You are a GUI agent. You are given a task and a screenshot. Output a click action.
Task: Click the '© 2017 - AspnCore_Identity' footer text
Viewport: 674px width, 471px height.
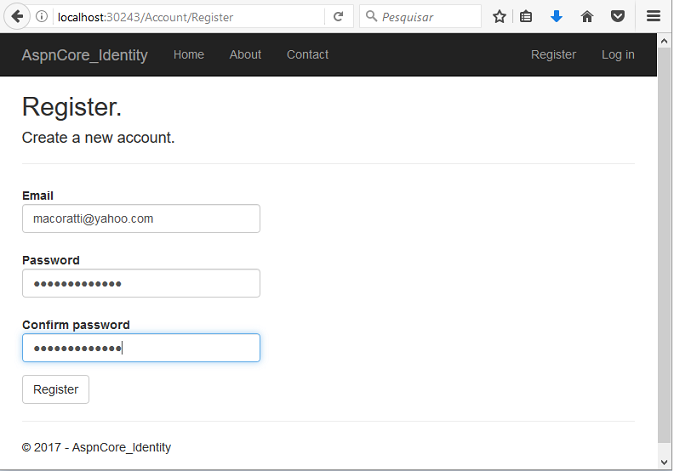click(96, 447)
